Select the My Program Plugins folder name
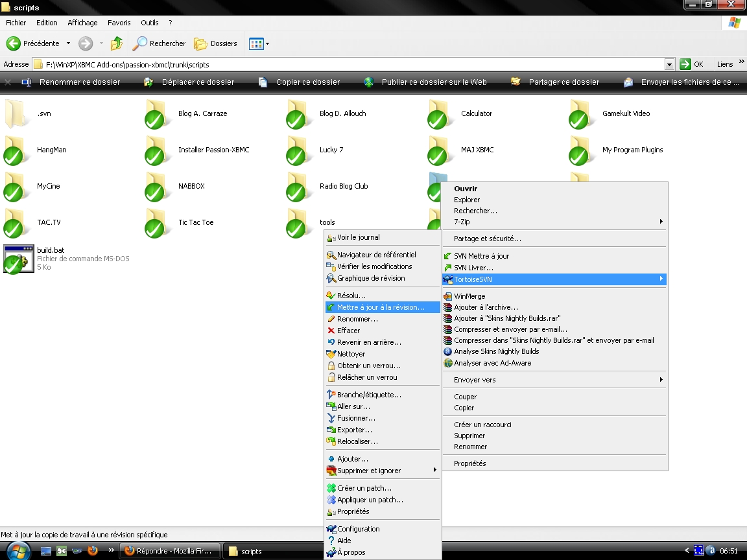The image size is (747, 560). (x=632, y=150)
